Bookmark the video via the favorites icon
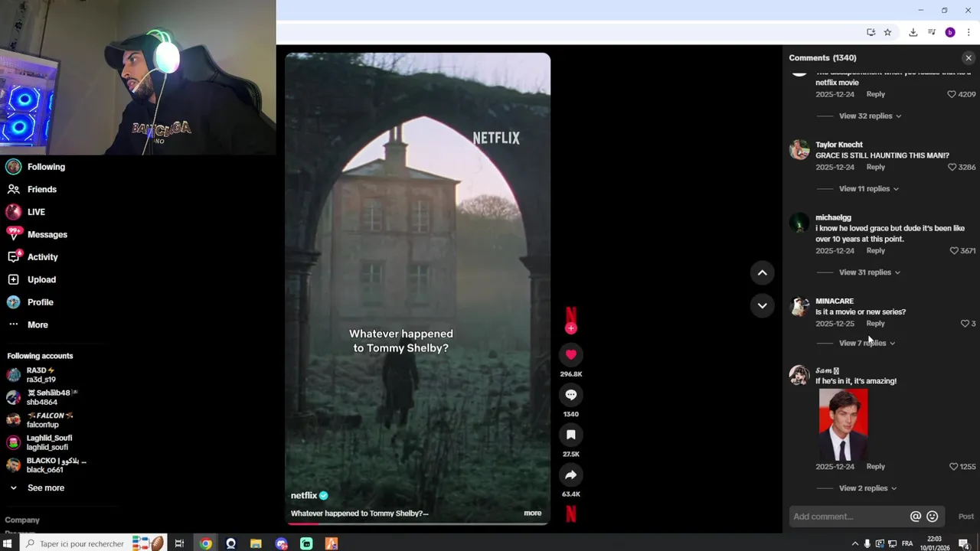Image resolution: width=980 pixels, height=551 pixels. [x=570, y=435]
